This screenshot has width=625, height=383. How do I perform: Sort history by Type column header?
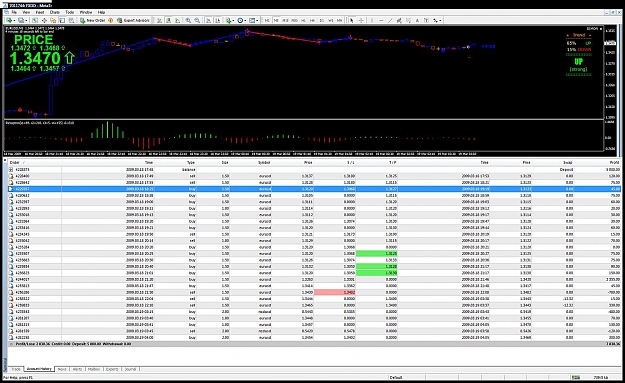(x=191, y=163)
